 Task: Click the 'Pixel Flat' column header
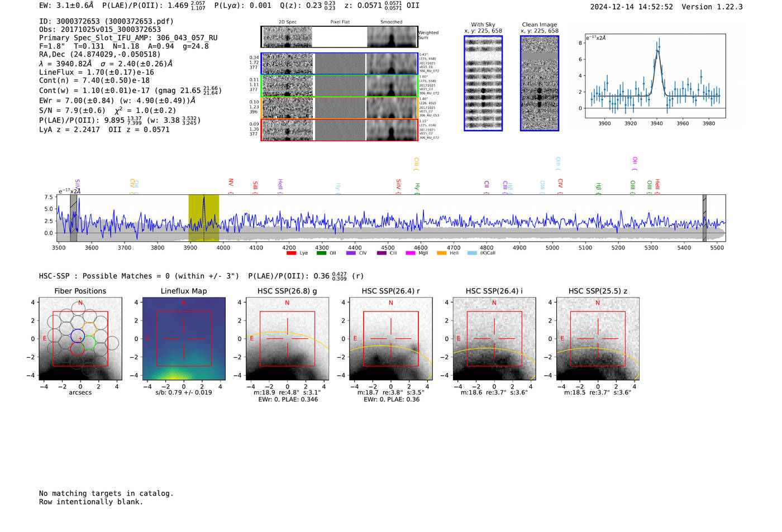coord(340,22)
